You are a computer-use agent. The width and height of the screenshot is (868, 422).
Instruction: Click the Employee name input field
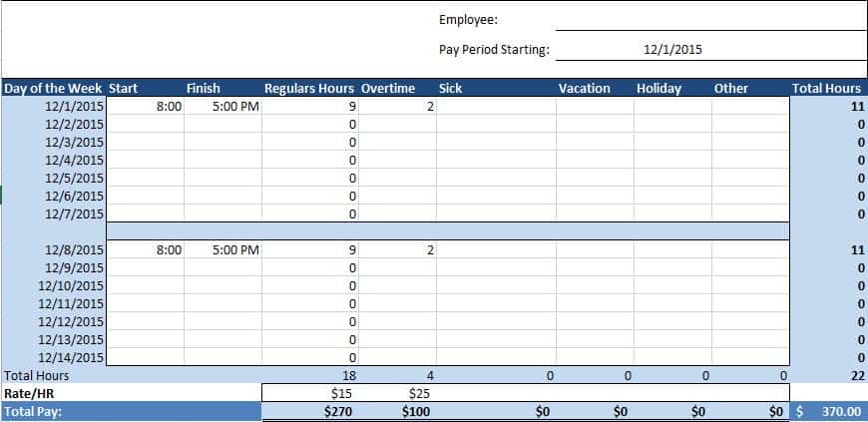click(710, 19)
